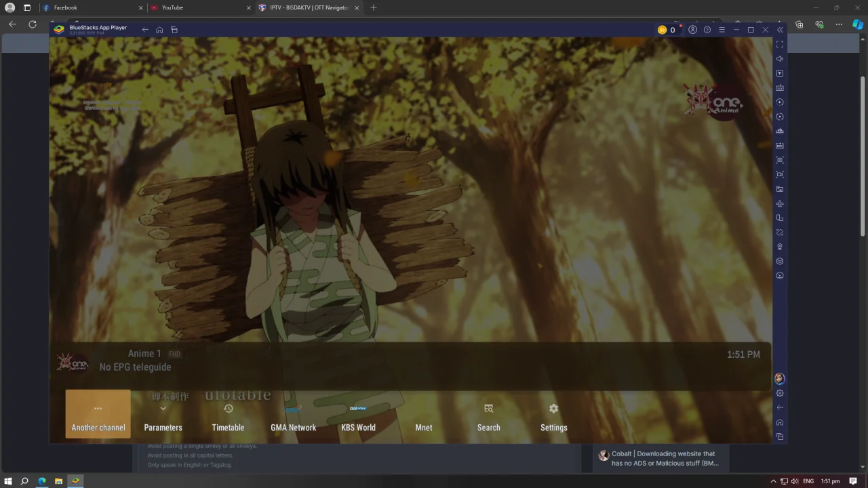Click the home icon in BlueStacks sidebar bottom

pos(780,422)
